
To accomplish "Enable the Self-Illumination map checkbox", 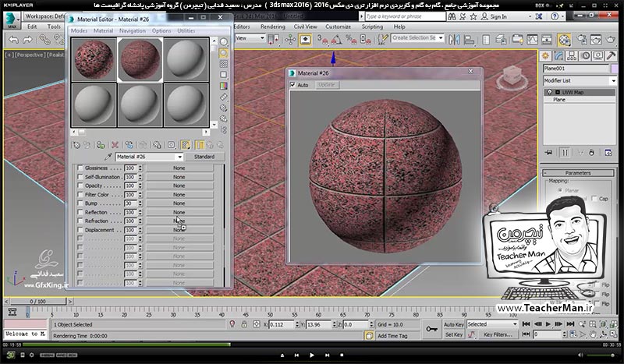I will pos(80,177).
